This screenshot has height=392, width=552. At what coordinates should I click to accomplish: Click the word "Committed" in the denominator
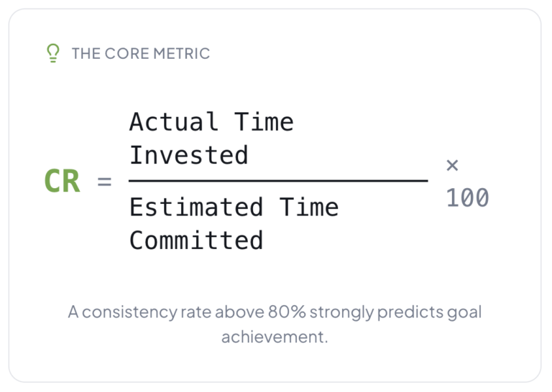click(x=196, y=240)
